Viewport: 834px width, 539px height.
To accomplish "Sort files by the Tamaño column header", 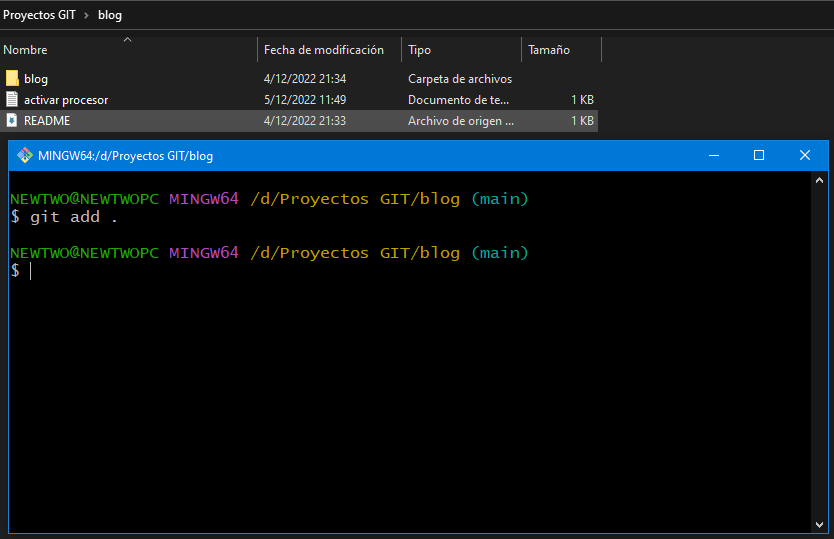I will click(x=549, y=50).
